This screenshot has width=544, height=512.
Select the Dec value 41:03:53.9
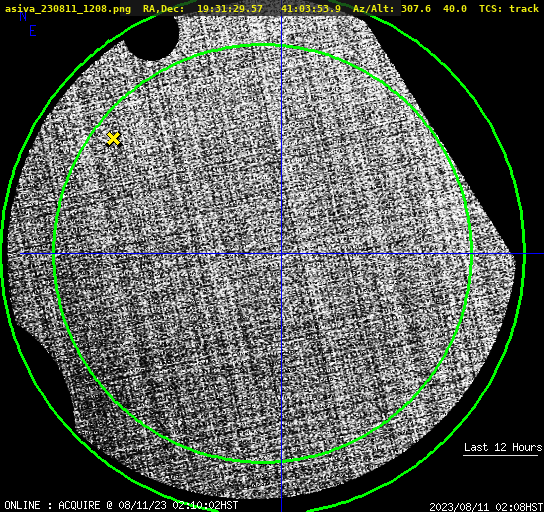point(311,9)
